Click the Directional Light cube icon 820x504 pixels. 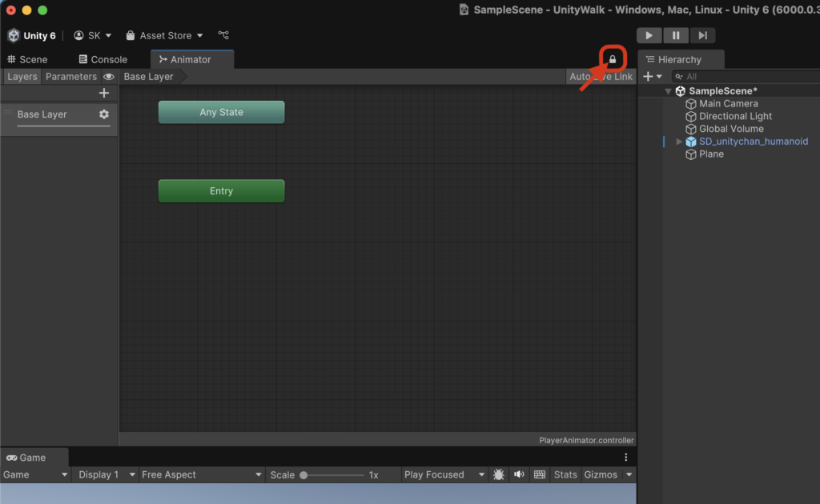tap(691, 117)
